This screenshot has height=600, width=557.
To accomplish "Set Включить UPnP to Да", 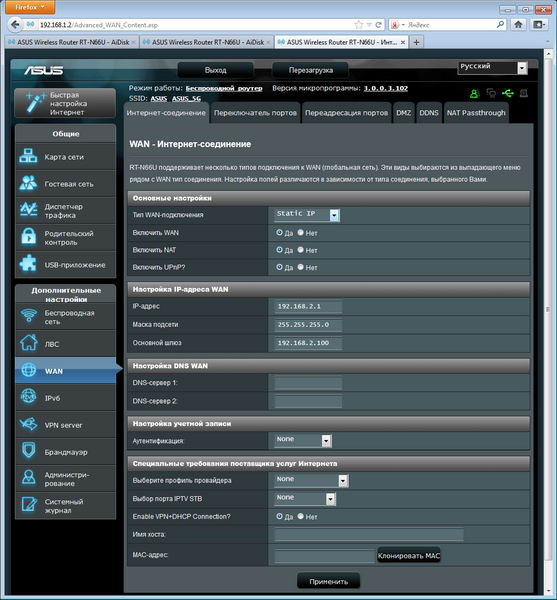I will click(x=279, y=267).
